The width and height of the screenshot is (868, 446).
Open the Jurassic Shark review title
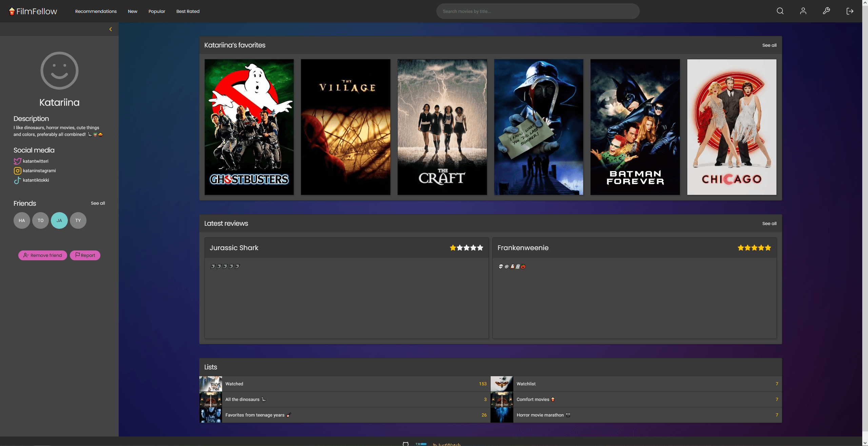pos(234,248)
